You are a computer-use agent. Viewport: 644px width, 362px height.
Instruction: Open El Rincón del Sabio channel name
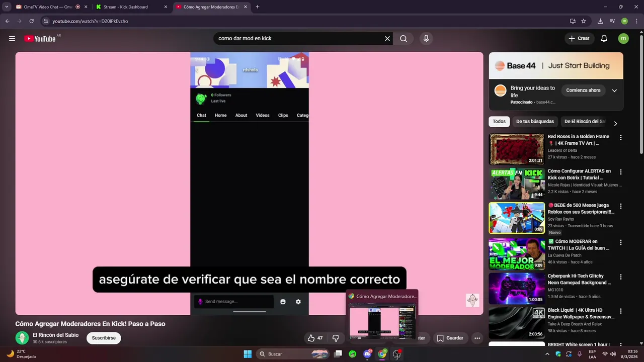point(55,335)
